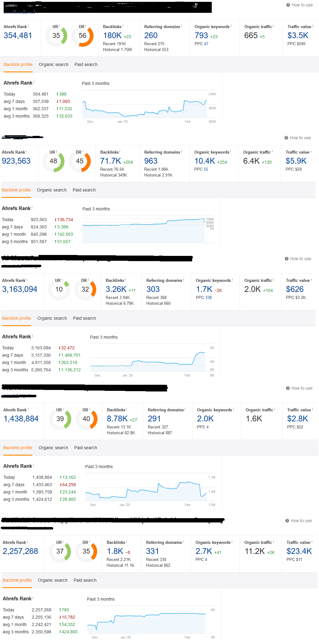Click the UR info icon above the 39 gauge

(63, 409)
